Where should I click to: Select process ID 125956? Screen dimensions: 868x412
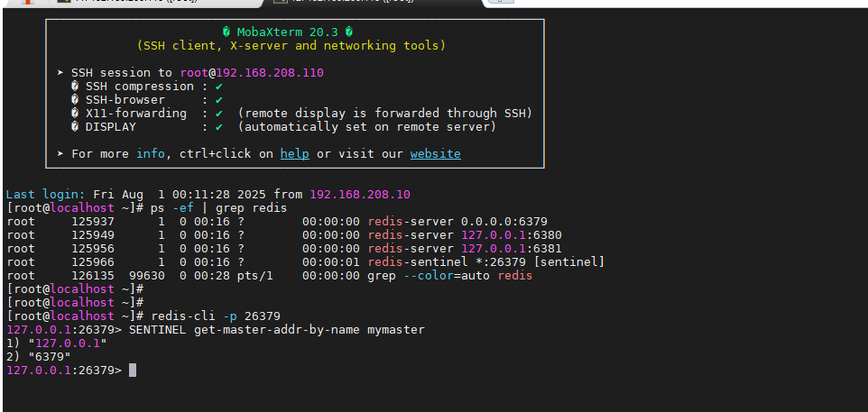(93, 249)
